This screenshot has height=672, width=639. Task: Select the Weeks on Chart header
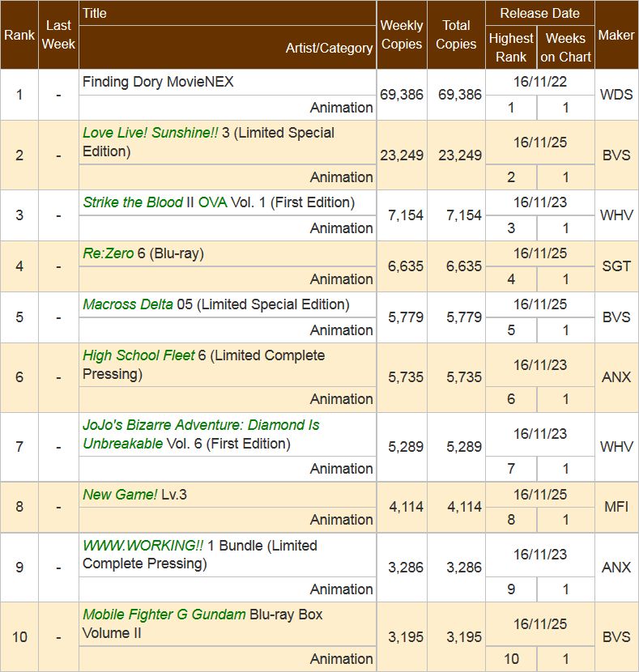(565, 48)
